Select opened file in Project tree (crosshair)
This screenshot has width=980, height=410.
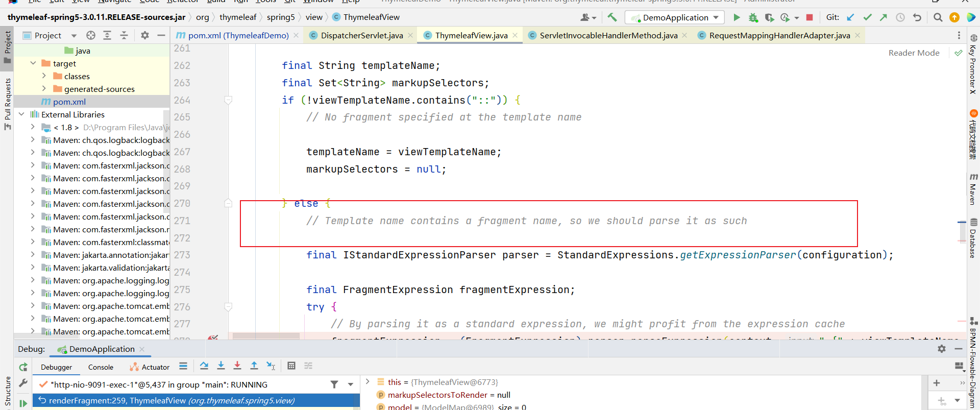click(x=91, y=35)
